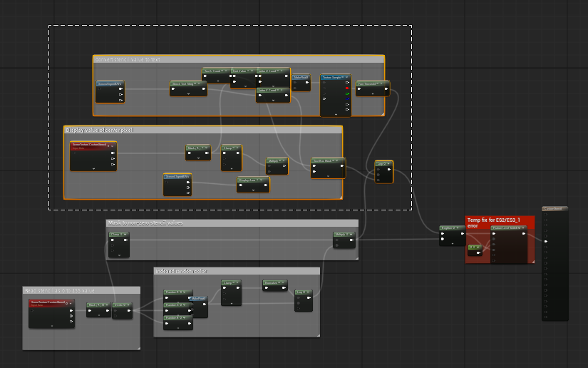Select the Letter V Coord node
588x368 pixels.
tap(273, 96)
